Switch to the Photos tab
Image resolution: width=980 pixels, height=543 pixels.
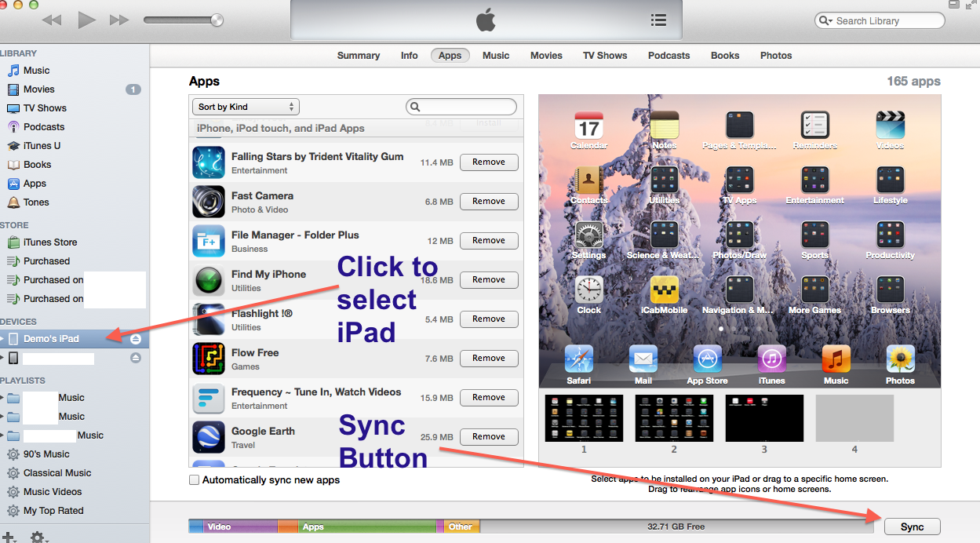[776, 56]
